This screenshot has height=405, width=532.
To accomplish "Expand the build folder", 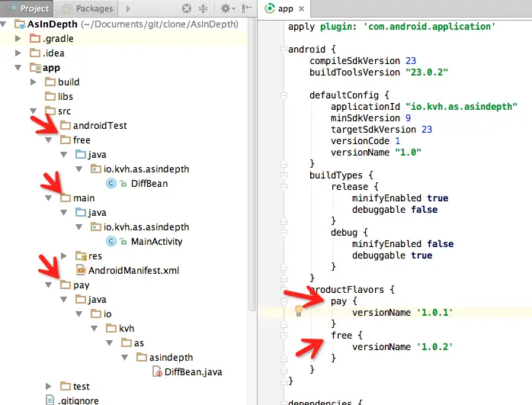I will click(x=34, y=82).
